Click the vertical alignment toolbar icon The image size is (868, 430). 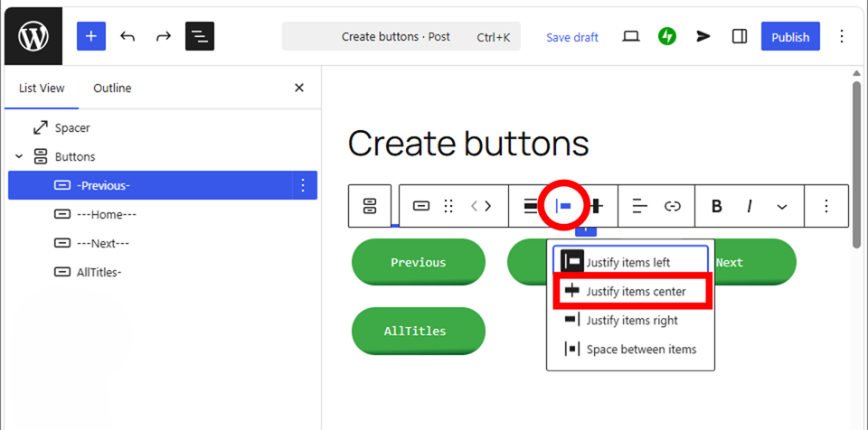click(596, 206)
